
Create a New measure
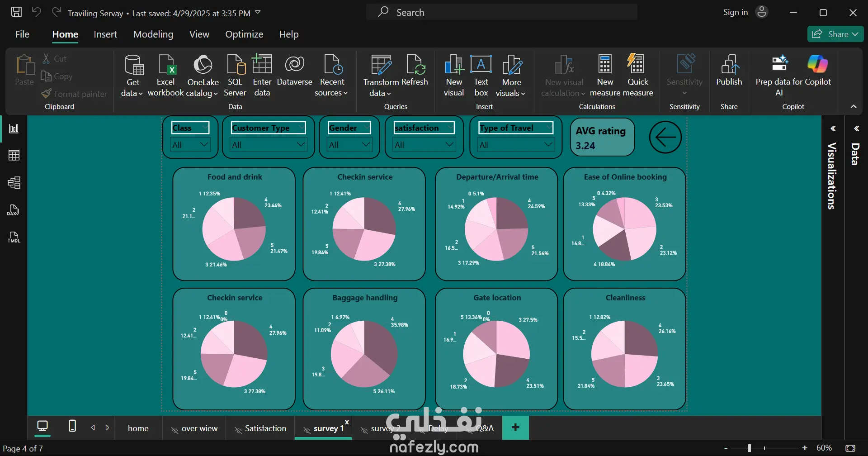point(605,75)
